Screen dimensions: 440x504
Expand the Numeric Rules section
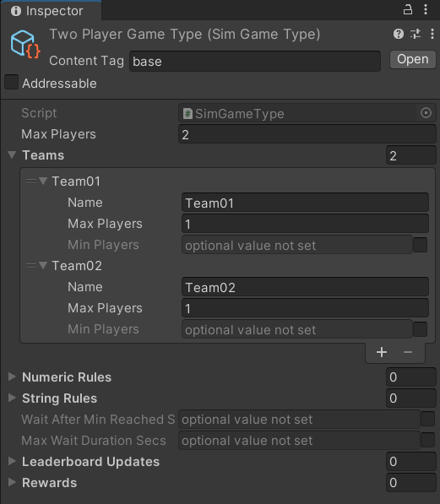coord(12,377)
